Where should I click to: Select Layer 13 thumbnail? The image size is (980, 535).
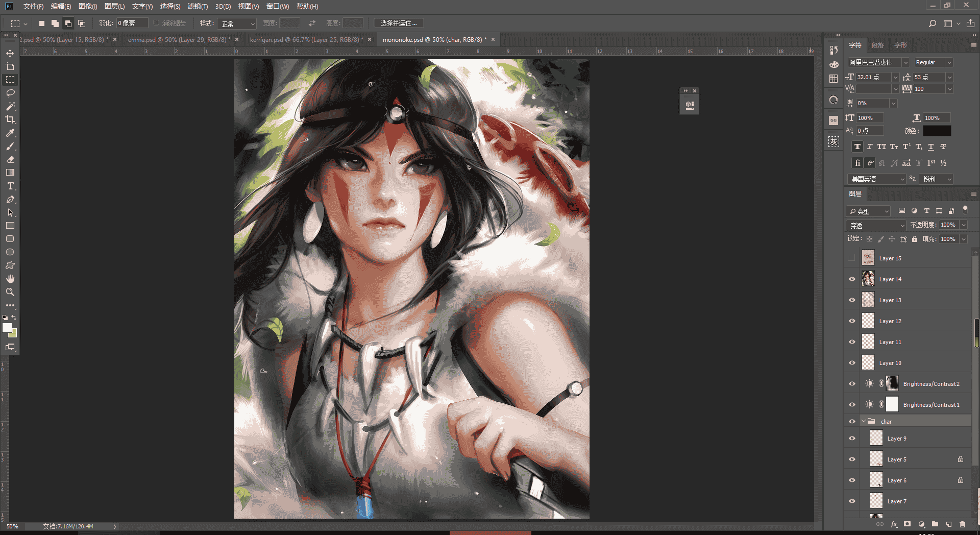click(868, 300)
